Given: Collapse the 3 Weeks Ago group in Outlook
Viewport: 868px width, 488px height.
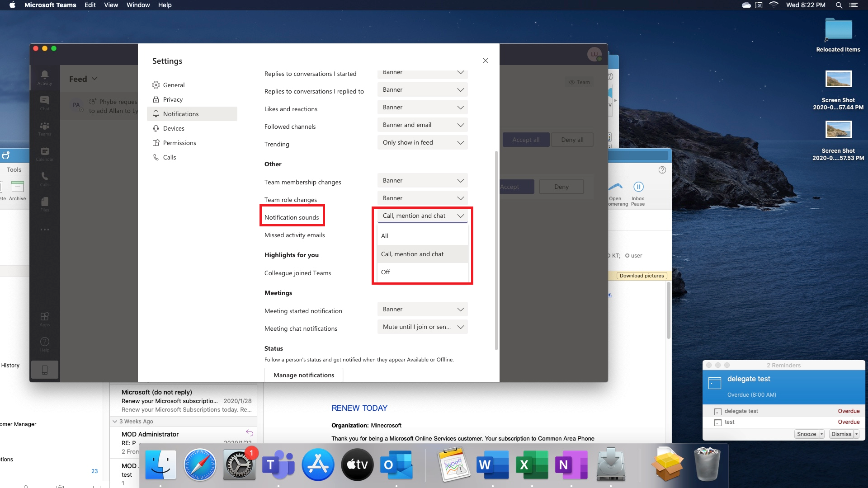Looking at the screenshot, I should (115, 421).
